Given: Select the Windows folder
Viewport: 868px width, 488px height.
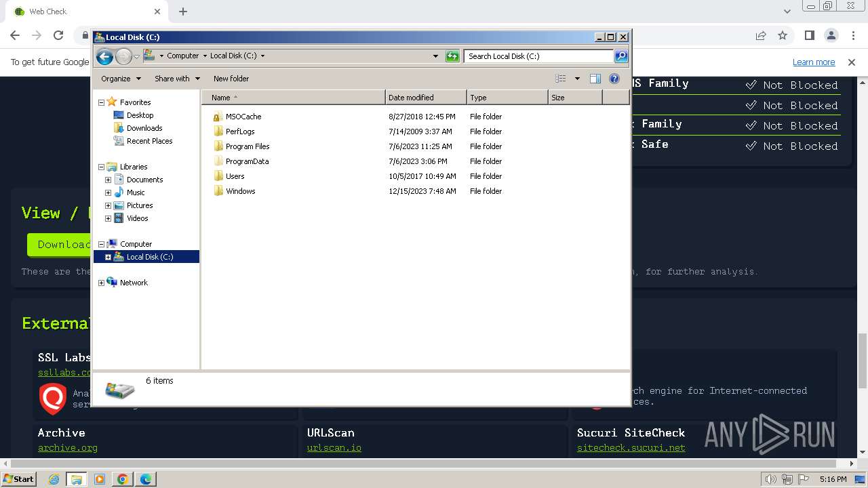Looking at the screenshot, I should pyautogui.click(x=240, y=191).
